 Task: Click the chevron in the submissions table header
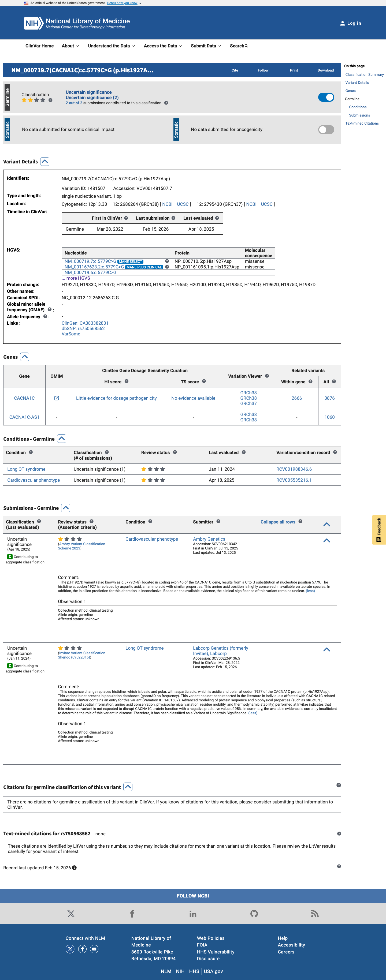point(326,524)
